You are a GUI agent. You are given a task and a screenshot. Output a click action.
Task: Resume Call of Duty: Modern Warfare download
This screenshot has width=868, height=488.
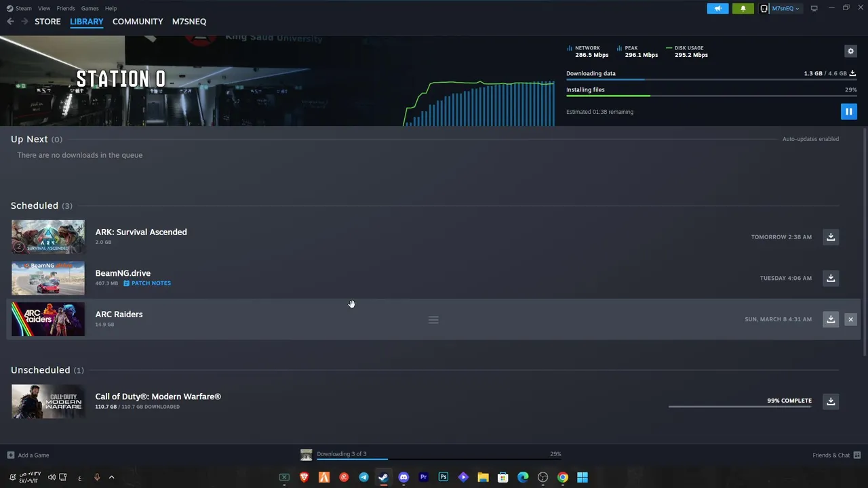831,401
